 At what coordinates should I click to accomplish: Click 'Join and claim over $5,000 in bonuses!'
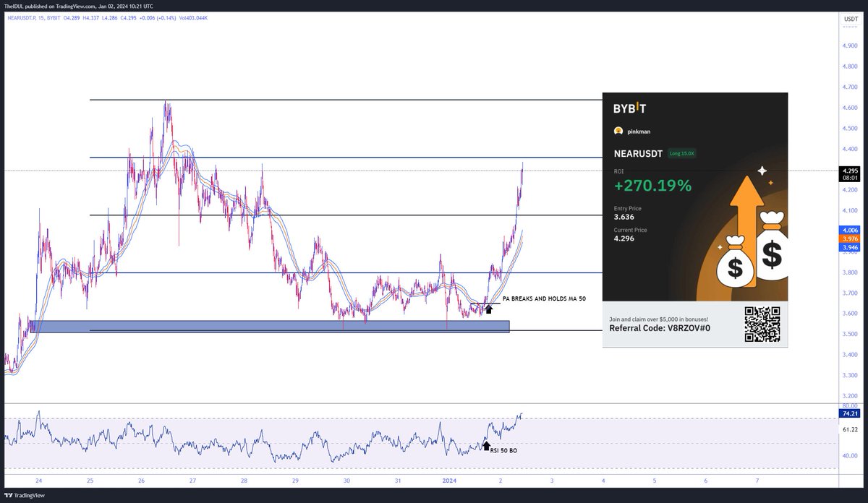659,319
